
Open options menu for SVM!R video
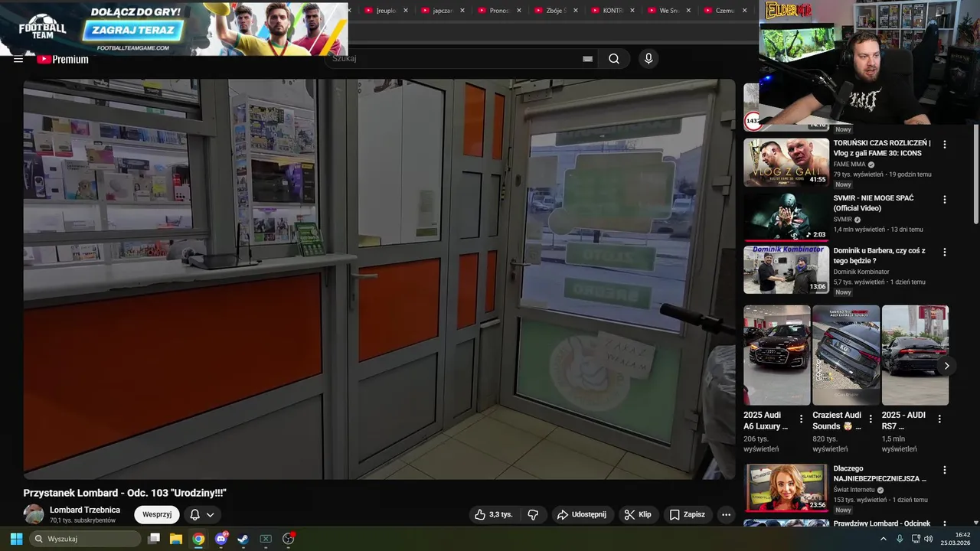coord(945,199)
